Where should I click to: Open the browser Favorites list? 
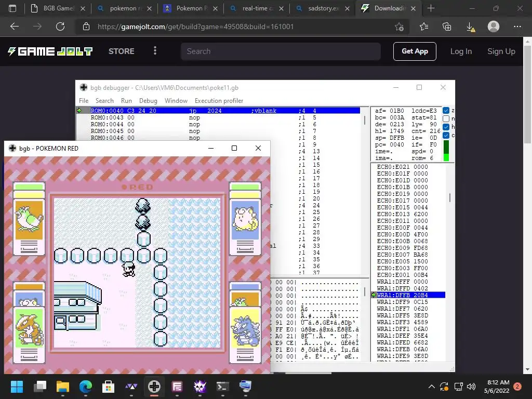(424, 26)
